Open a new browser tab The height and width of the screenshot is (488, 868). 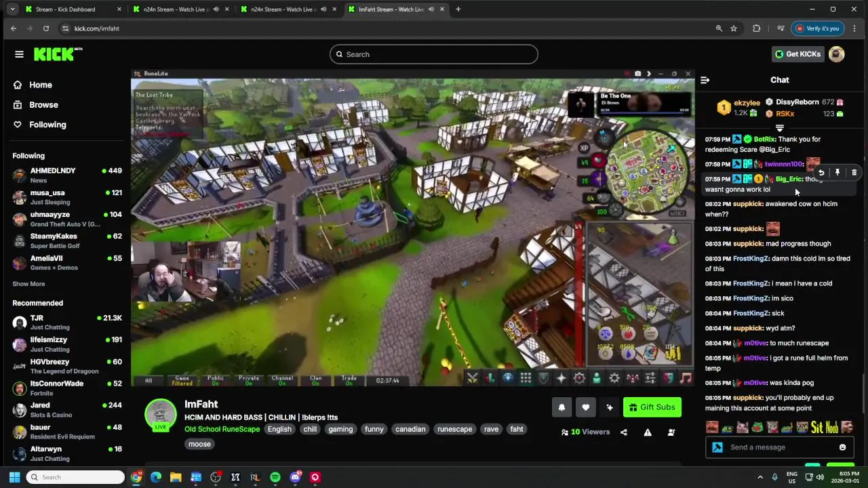pos(458,9)
